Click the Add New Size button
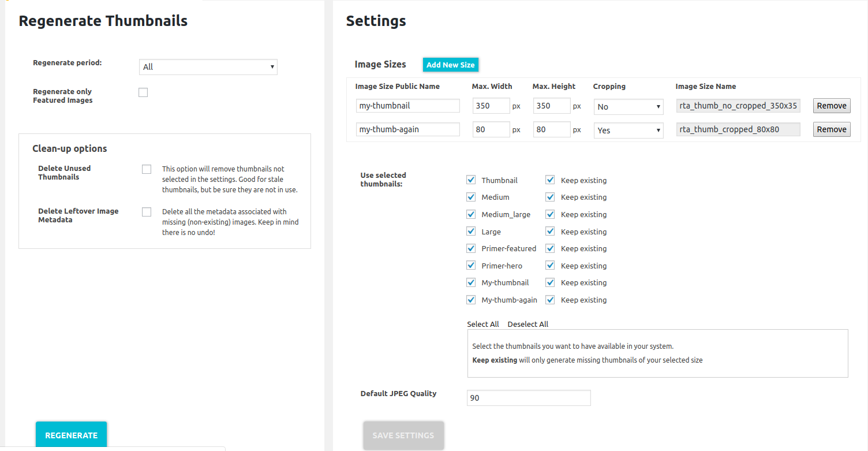 (450, 65)
